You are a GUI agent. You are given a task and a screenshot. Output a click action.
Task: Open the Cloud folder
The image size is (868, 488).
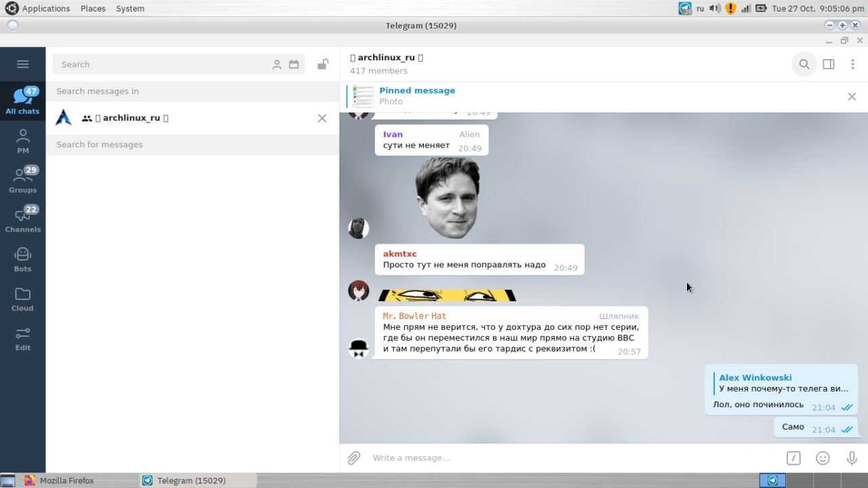coord(22,298)
